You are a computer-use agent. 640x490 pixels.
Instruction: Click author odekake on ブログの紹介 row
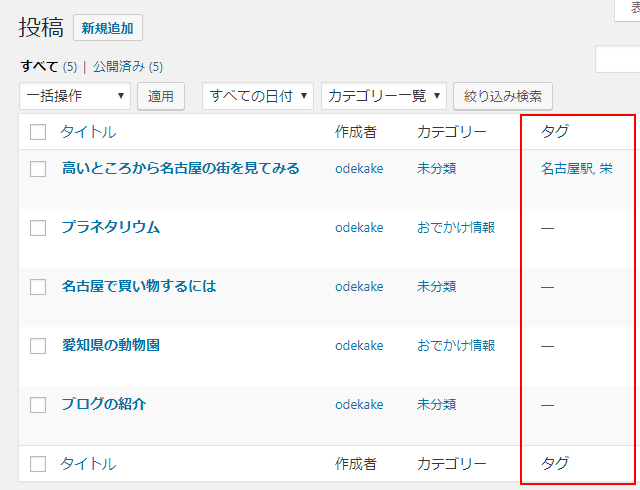(x=359, y=405)
